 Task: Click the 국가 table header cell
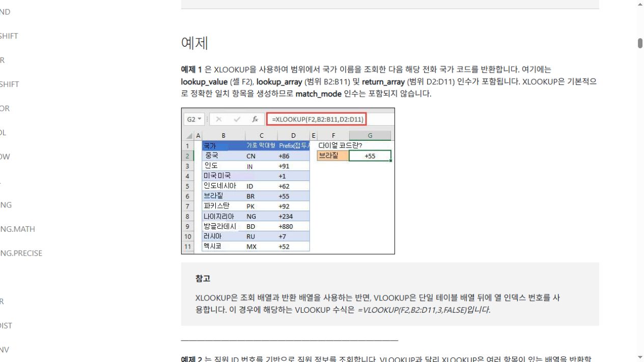click(223, 146)
